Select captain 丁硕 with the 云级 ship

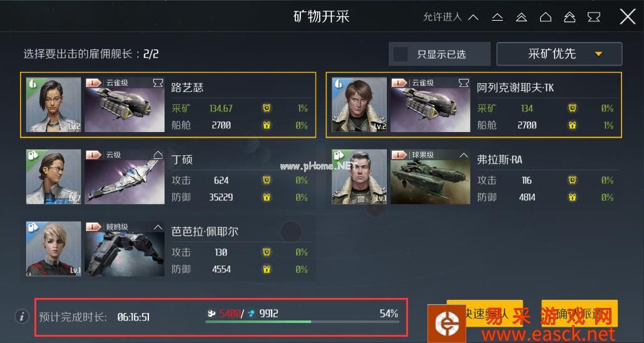pos(168,177)
